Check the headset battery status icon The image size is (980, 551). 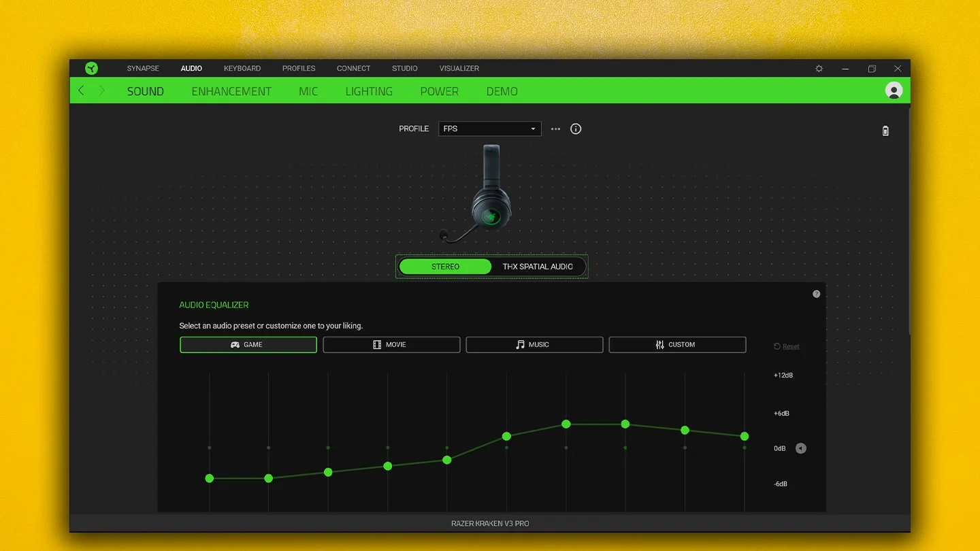point(885,131)
